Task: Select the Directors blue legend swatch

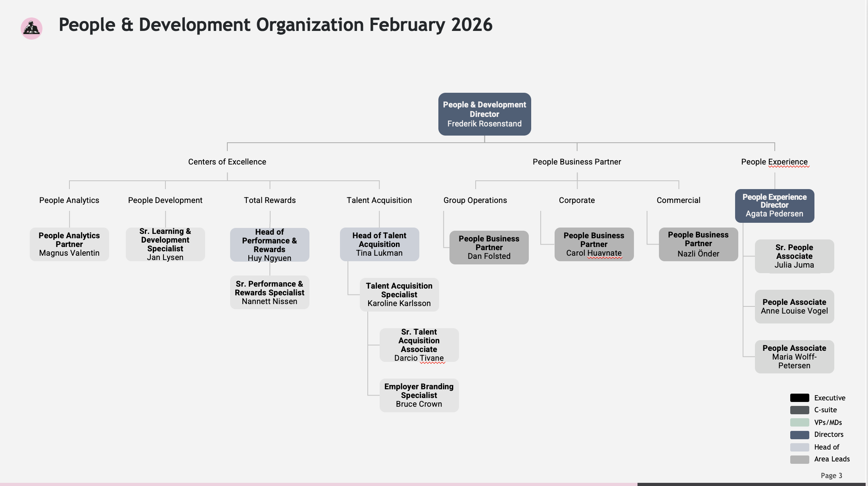Action: [x=799, y=434]
